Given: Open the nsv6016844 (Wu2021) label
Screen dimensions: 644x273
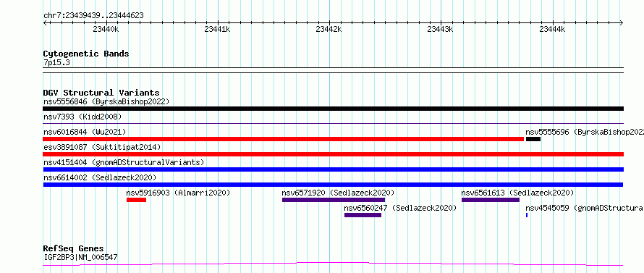Looking at the screenshot, I should point(85,132).
